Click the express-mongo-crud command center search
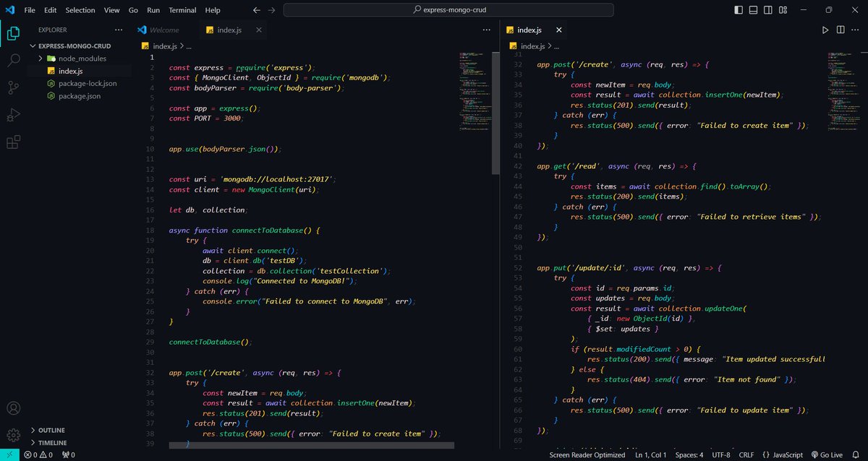 point(448,10)
